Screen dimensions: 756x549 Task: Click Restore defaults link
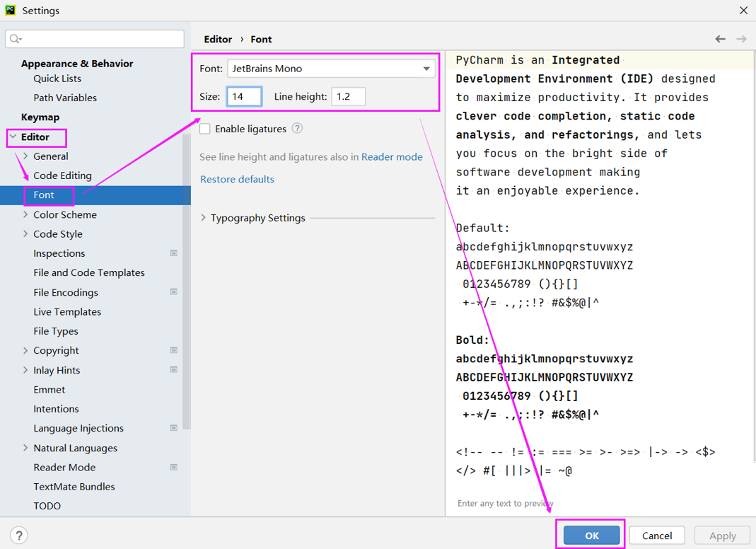[237, 179]
